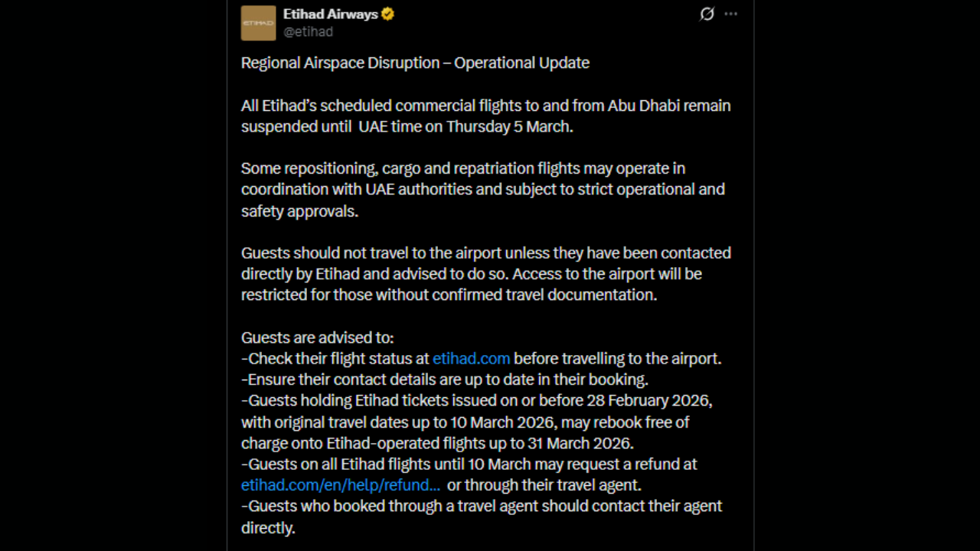This screenshot has width=980, height=551.
Task: Click the contact details advisory bullet
Action: (444, 379)
